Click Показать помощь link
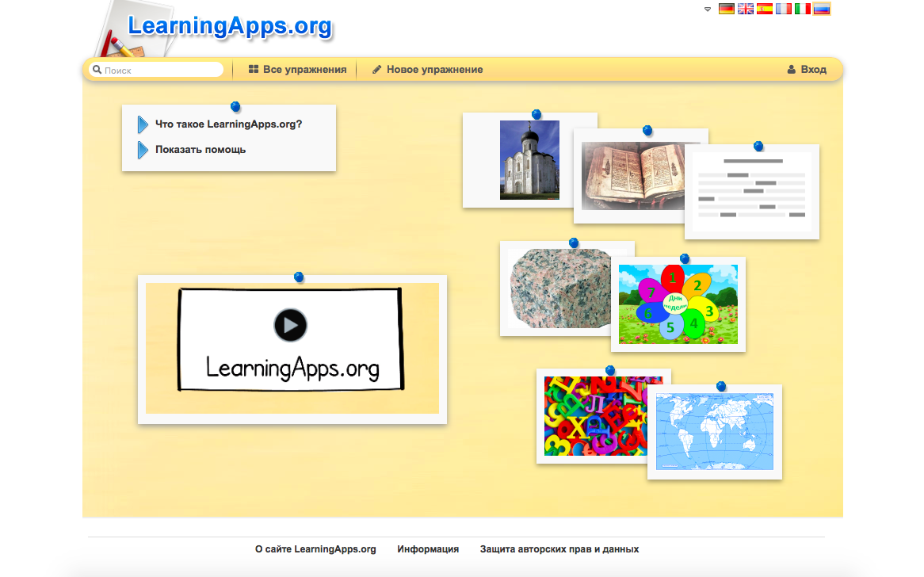The image size is (924, 577). coord(200,150)
